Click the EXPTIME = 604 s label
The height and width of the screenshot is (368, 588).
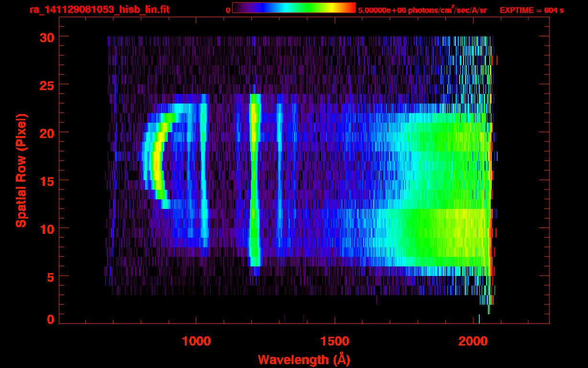pyautogui.click(x=531, y=10)
